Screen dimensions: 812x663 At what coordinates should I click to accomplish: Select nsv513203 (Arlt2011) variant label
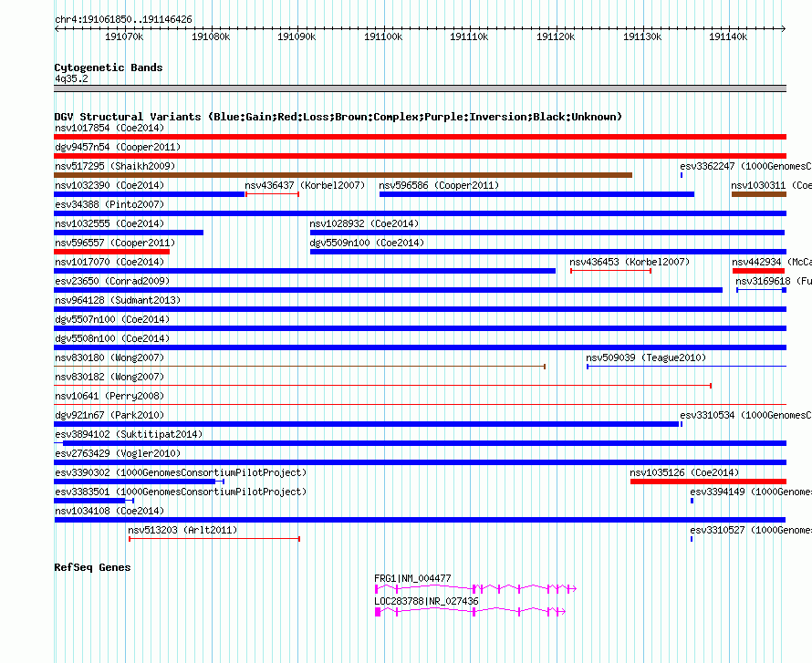[x=182, y=530]
